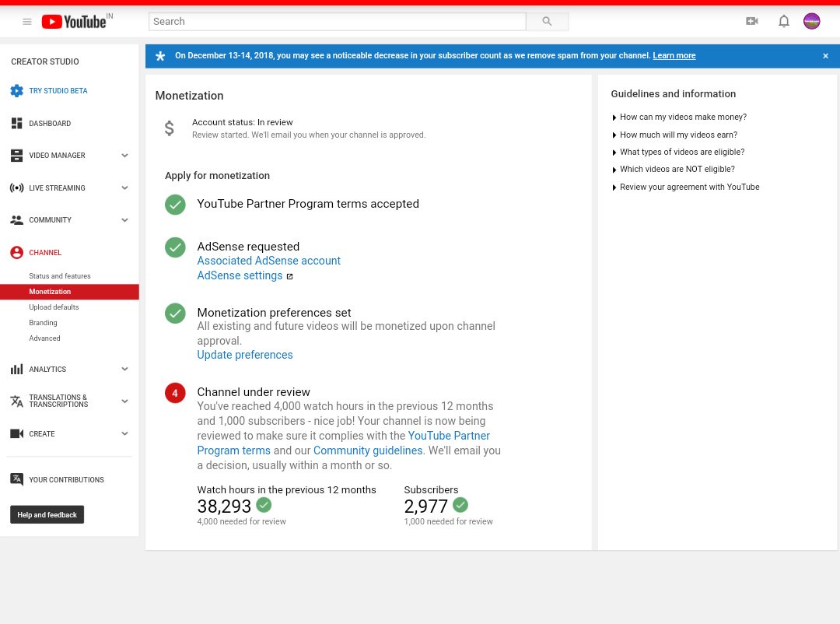Click the star icon in blue banner
Image resolution: width=840 pixels, height=624 pixels.
pos(160,56)
